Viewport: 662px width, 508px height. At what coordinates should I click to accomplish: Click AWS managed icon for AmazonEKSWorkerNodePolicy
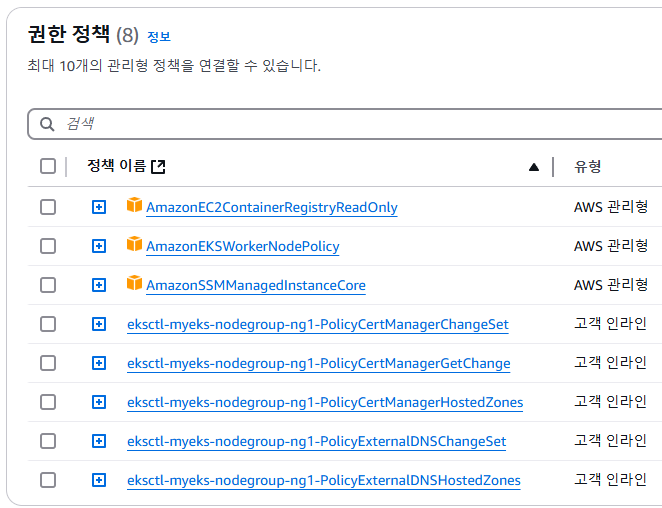pyautogui.click(x=134, y=244)
